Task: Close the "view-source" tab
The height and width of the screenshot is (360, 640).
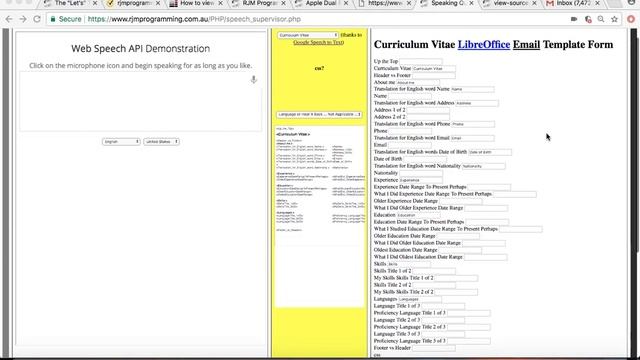Action: (x=534, y=3)
